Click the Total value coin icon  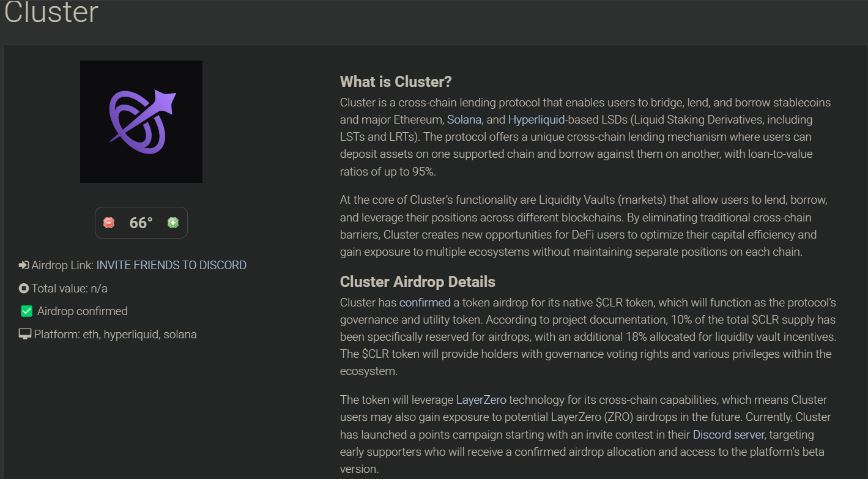point(24,288)
